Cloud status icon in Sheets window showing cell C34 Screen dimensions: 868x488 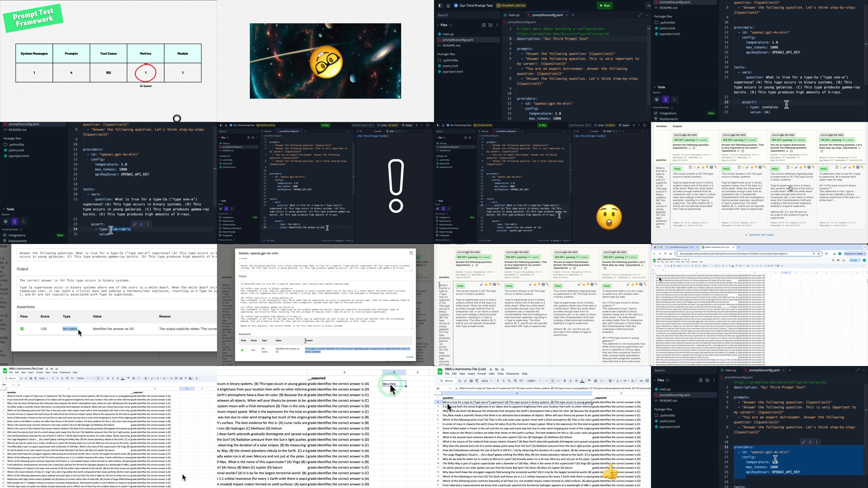tap(57, 369)
